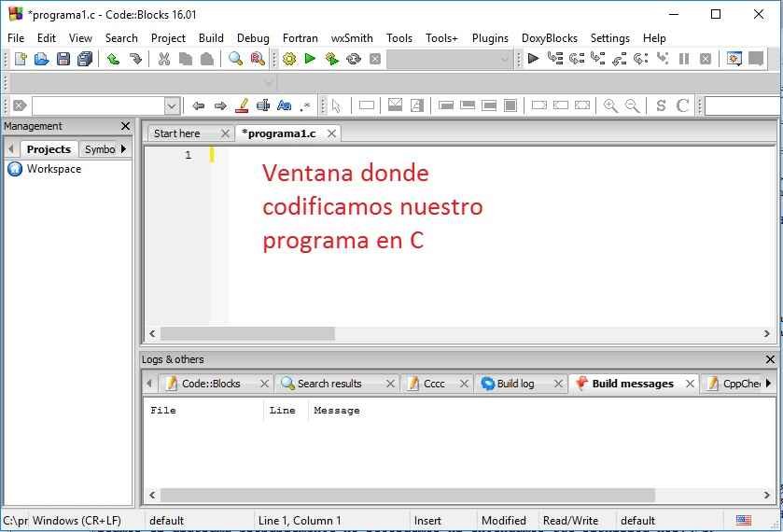The height and width of the screenshot is (532, 783).
Task: Open the build target dropdown
Action: click(x=505, y=59)
